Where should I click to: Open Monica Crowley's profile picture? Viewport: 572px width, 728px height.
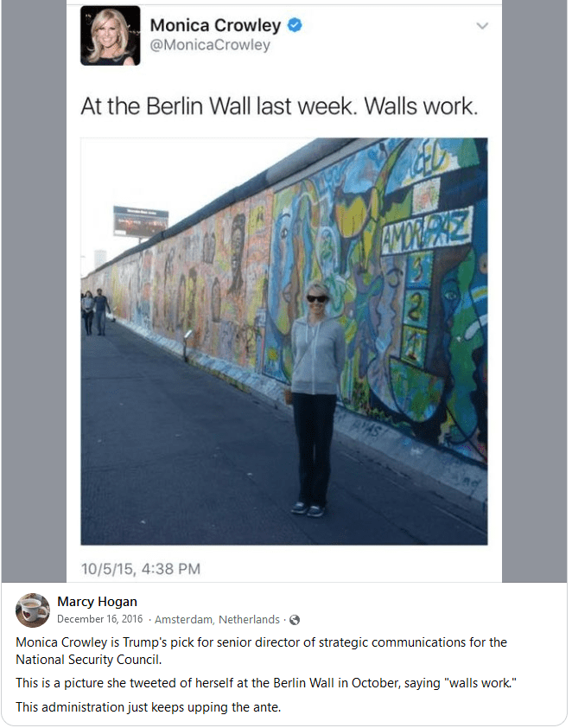click(x=110, y=35)
